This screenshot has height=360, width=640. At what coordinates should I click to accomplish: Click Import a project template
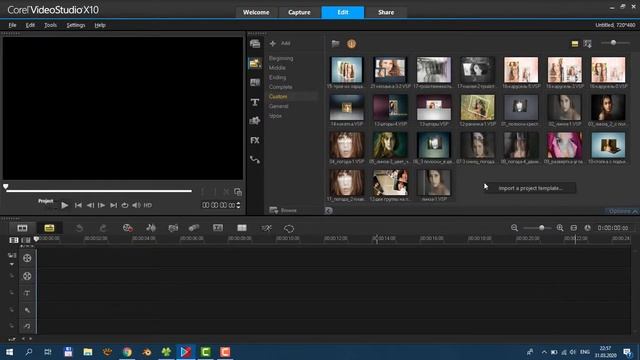(530, 188)
